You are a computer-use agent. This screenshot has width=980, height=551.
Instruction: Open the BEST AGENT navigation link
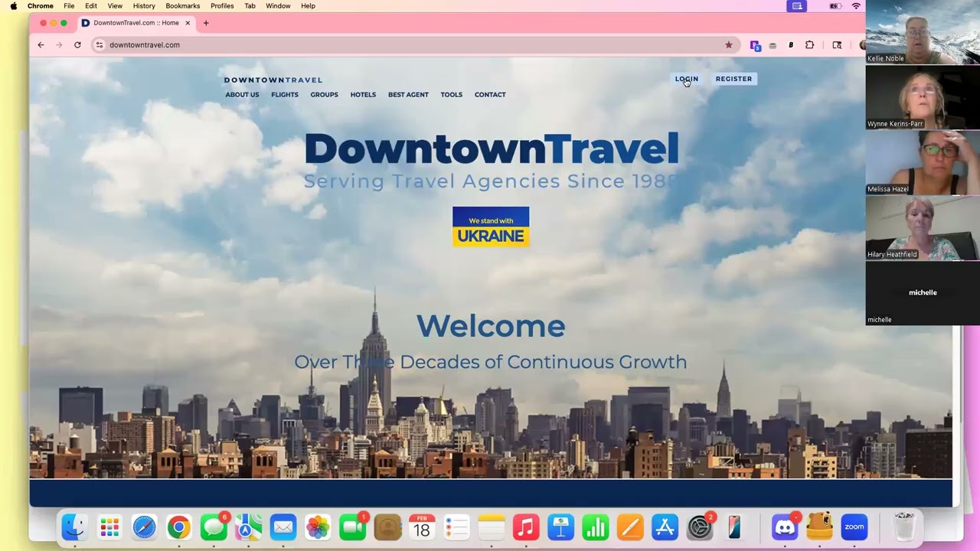point(408,95)
